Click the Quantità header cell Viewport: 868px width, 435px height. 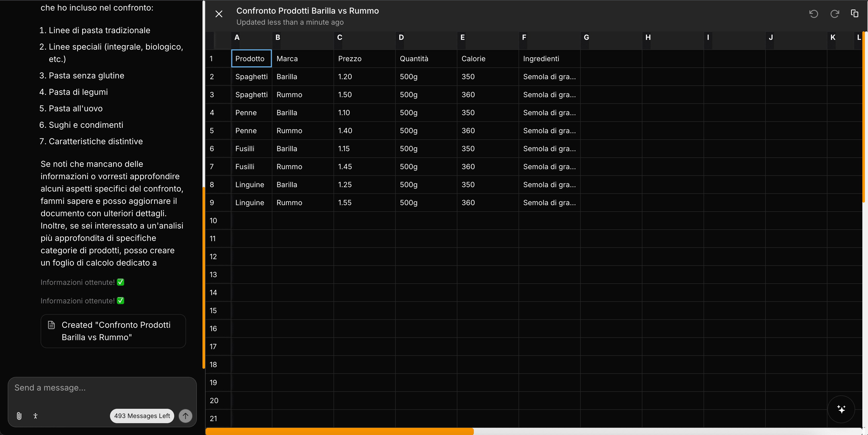pos(426,59)
